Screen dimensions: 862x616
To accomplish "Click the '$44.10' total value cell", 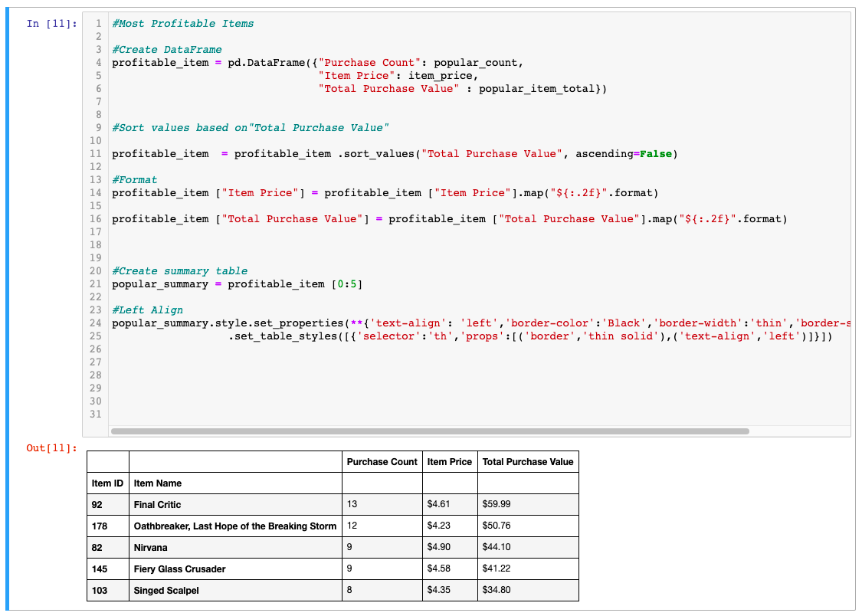I will pos(528,547).
